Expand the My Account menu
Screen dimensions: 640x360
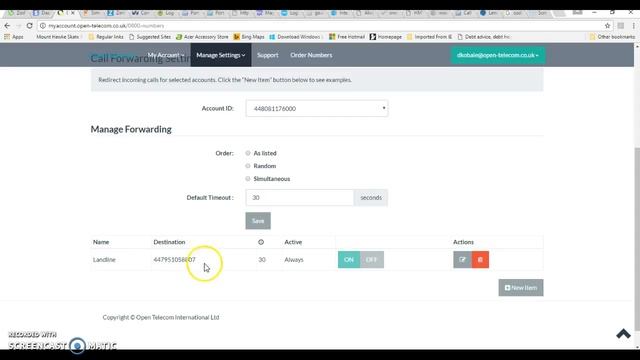coord(166,55)
